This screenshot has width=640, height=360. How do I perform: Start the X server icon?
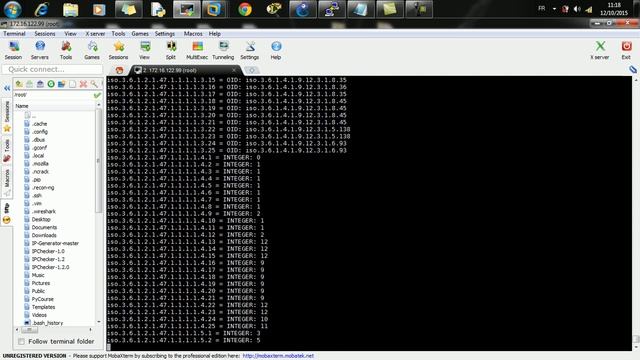coord(600,50)
